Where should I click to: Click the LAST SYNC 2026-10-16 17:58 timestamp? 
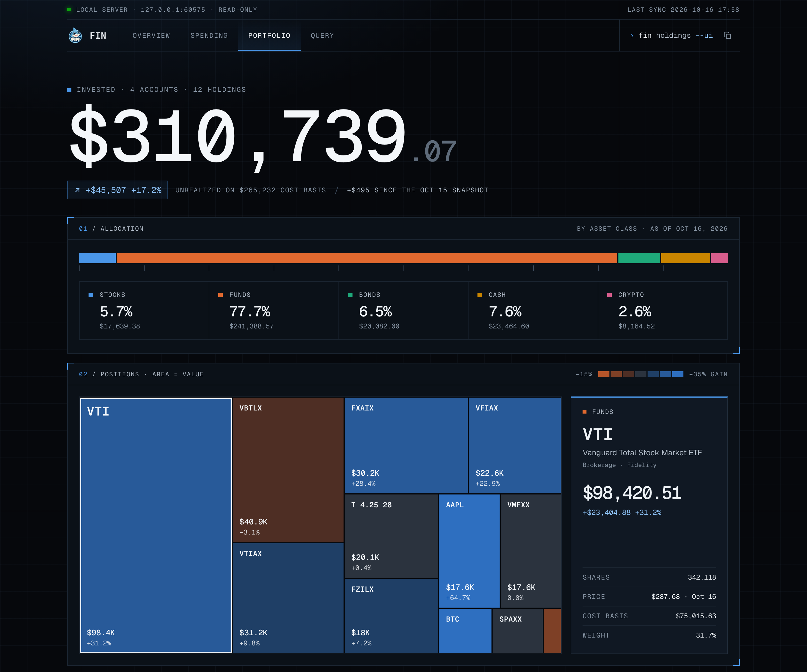tap(683, 10)
